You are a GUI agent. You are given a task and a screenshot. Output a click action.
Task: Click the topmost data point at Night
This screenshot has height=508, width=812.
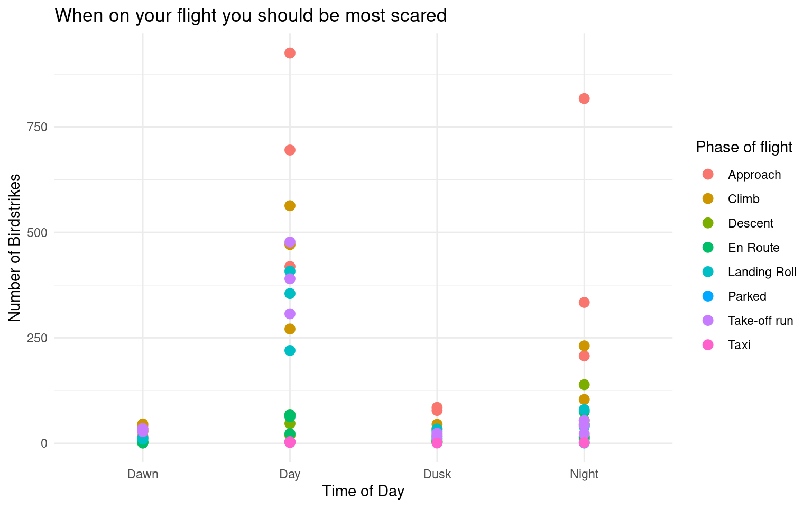click(x=584, y=98)
